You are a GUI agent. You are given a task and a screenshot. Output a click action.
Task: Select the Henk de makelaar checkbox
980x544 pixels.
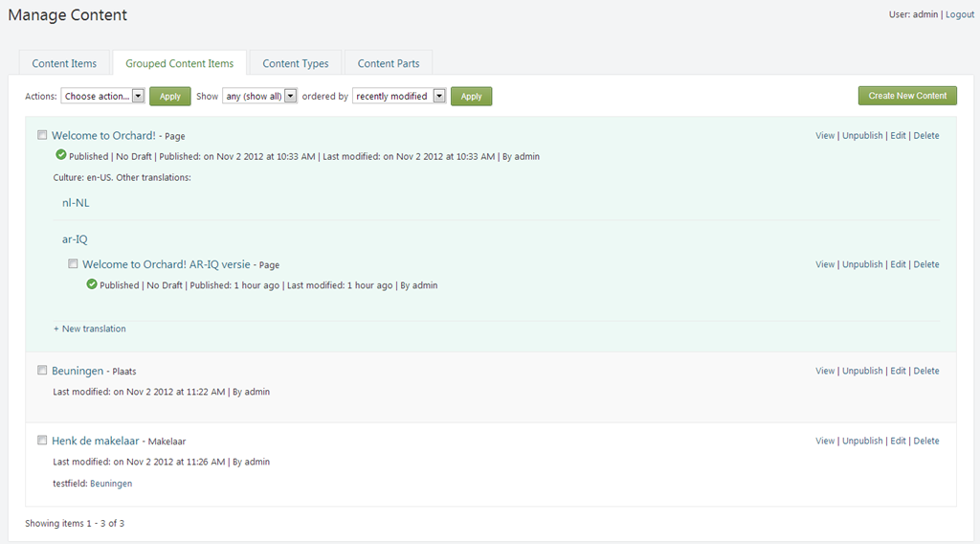[x=42, y=441]
